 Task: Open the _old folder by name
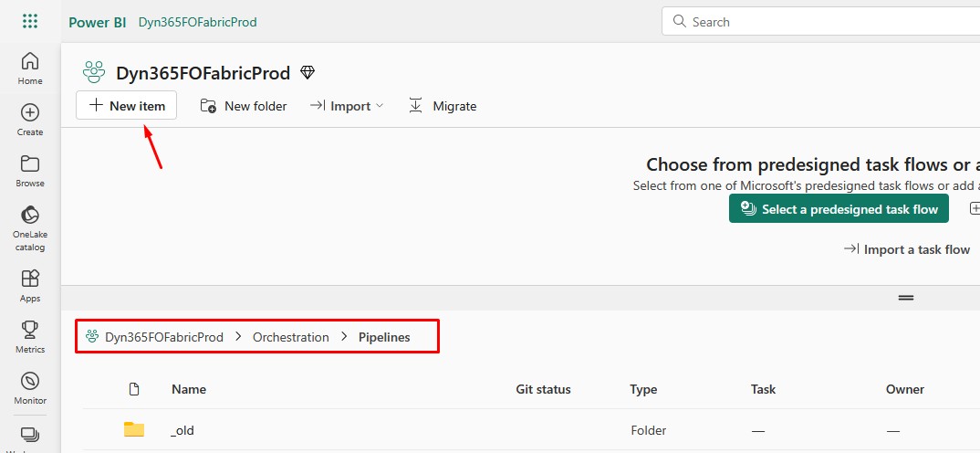point(182,430)
